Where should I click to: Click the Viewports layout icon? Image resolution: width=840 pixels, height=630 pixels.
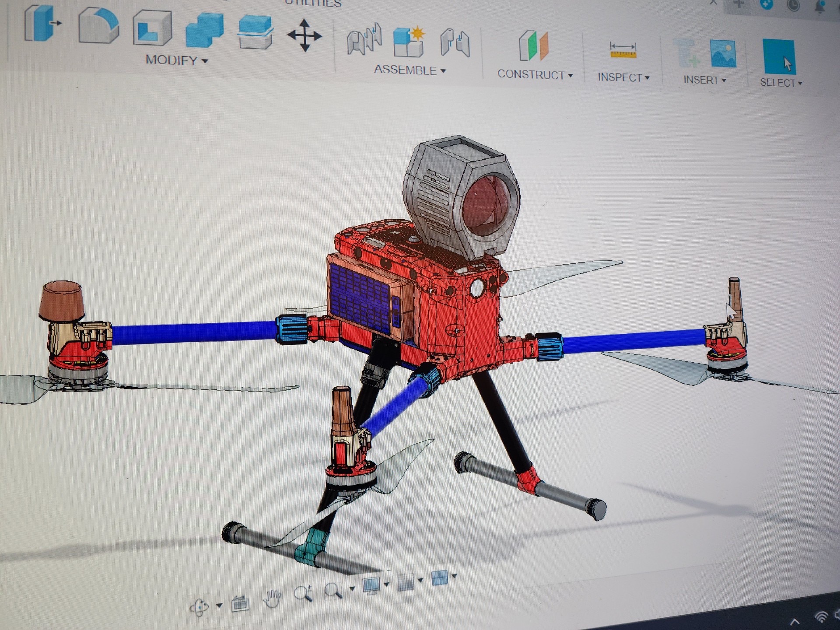click(x=440, y=578)
